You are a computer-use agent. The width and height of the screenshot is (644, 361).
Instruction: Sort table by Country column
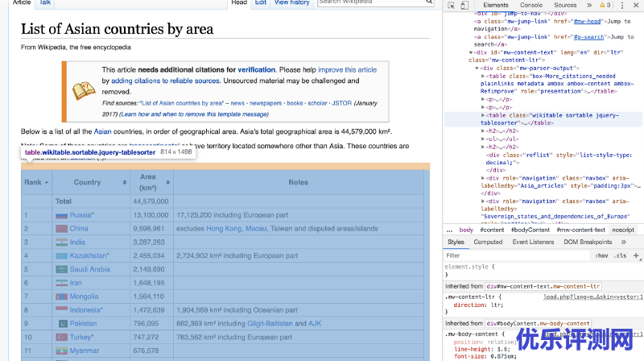[91, 182]
